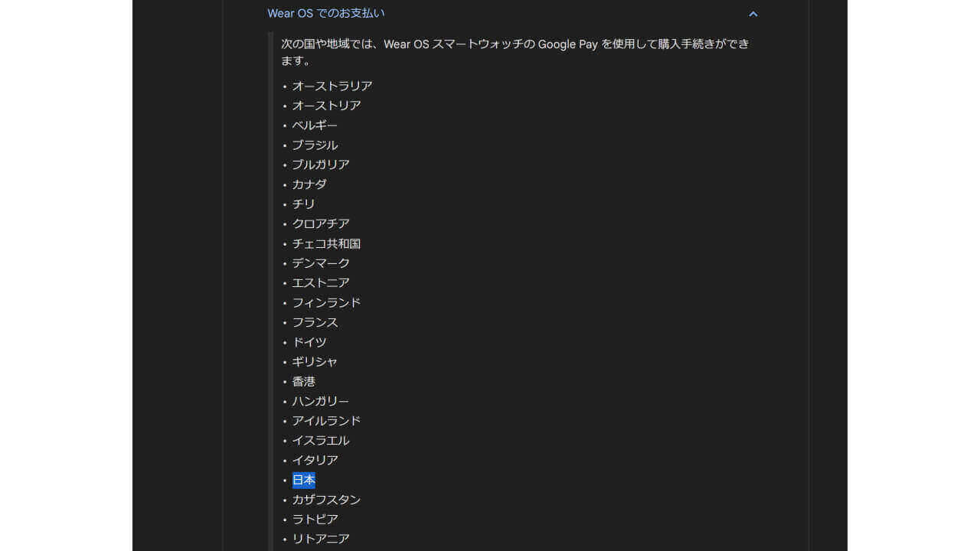
Task: Click フィンランド in the list
Action: point(326,303)
